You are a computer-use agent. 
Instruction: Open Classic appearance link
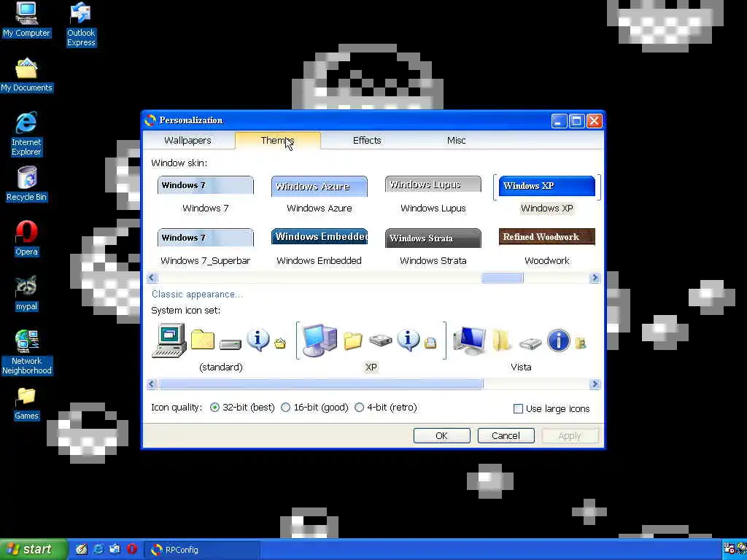pyautogui.click(x=197, y=295)
